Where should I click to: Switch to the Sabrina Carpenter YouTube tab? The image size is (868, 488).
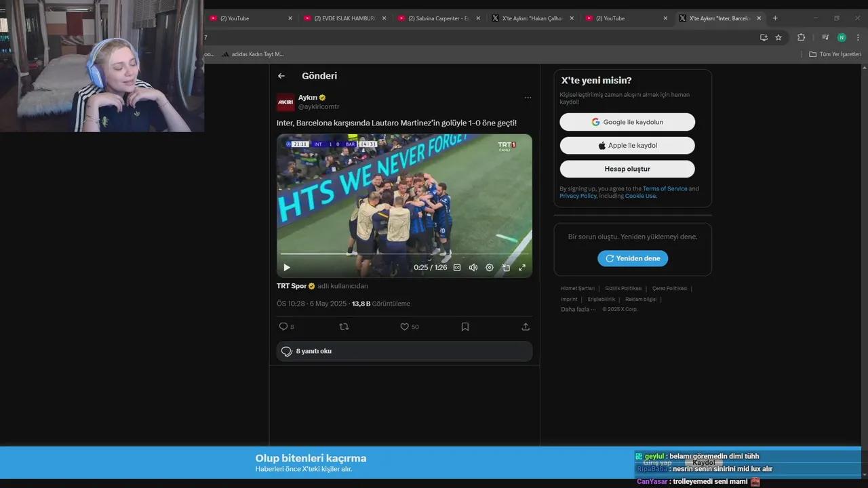point(439,18)
